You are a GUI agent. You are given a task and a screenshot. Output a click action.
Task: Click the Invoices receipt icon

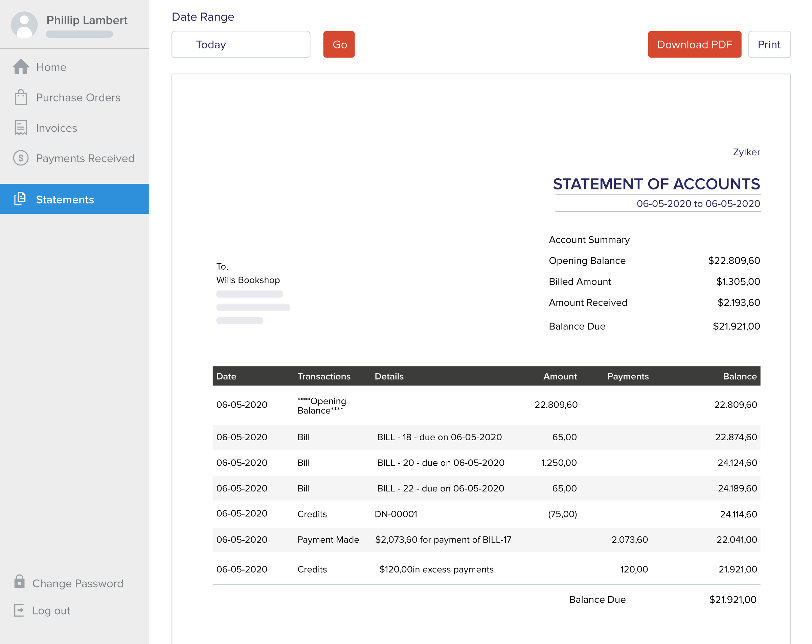tap(21, 128)
